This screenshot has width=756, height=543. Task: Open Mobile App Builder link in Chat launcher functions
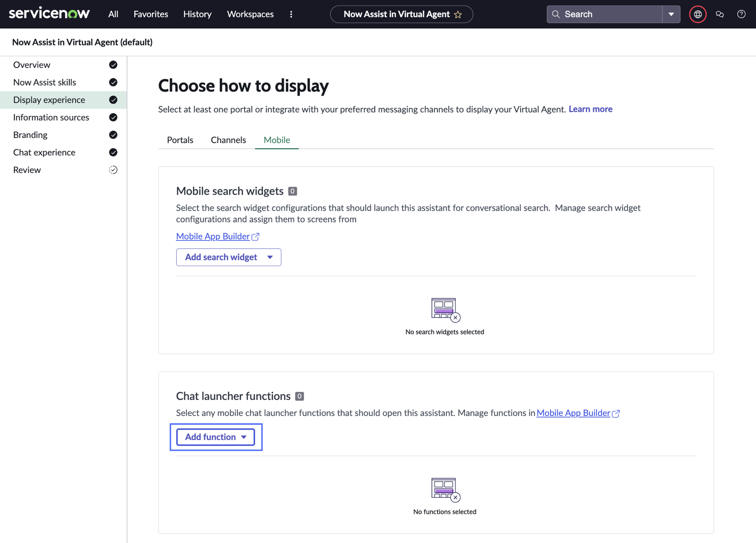[x=573, y=413]
